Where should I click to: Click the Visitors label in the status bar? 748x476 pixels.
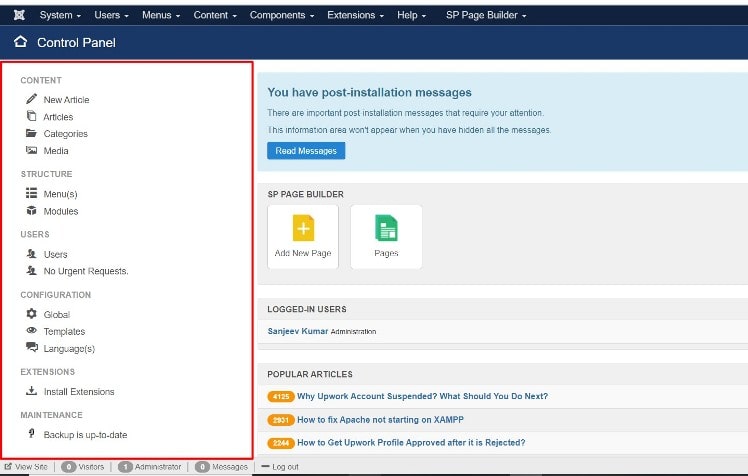pyautogui.click(x=91, y=467)
